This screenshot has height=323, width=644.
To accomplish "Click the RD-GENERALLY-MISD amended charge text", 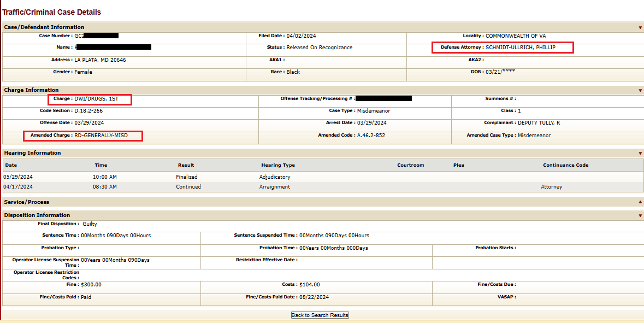I will pos(101,136).
